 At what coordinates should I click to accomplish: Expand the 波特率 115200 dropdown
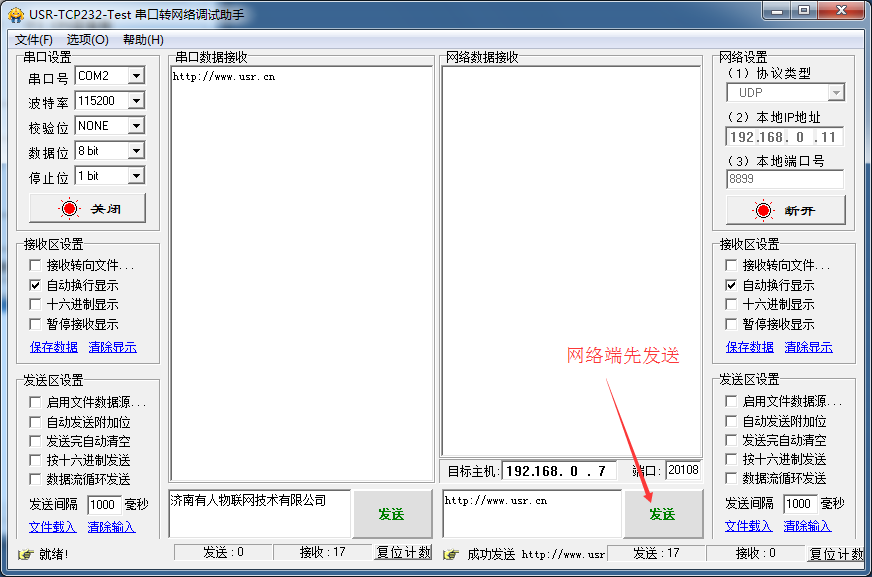coord(136,101)
